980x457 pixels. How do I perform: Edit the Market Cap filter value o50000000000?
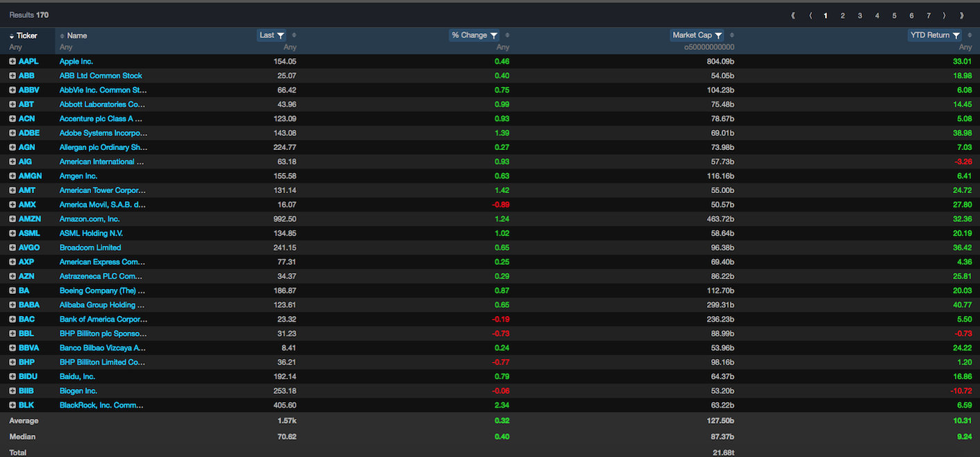pyautogui.click(x=710, y=47)
